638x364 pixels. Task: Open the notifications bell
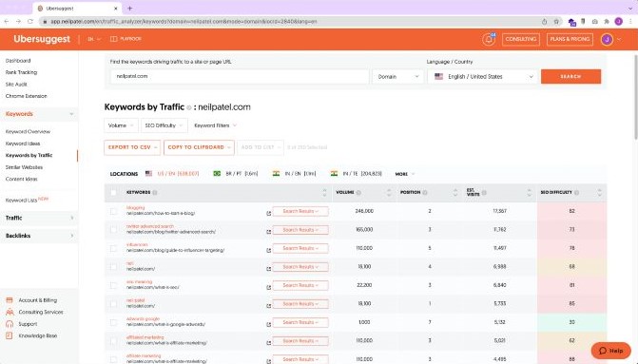tap(489, 40)
